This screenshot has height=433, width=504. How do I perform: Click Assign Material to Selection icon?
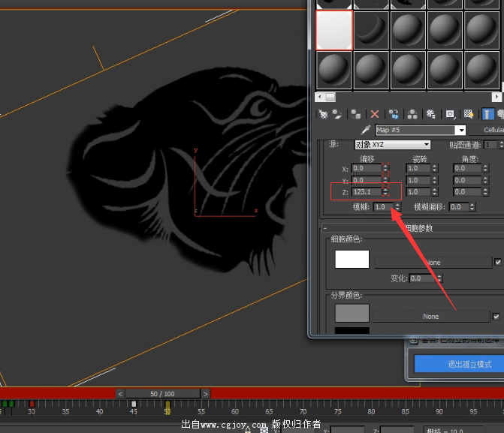click(356, 114)
